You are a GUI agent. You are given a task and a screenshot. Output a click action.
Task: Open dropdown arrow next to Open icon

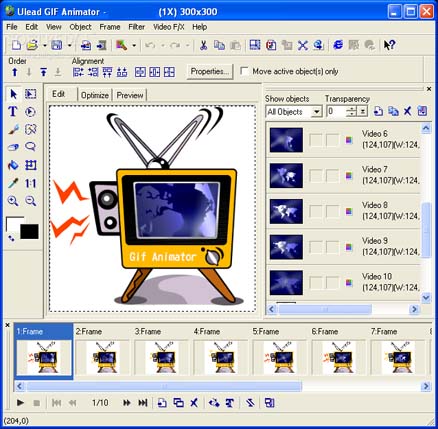44,45
